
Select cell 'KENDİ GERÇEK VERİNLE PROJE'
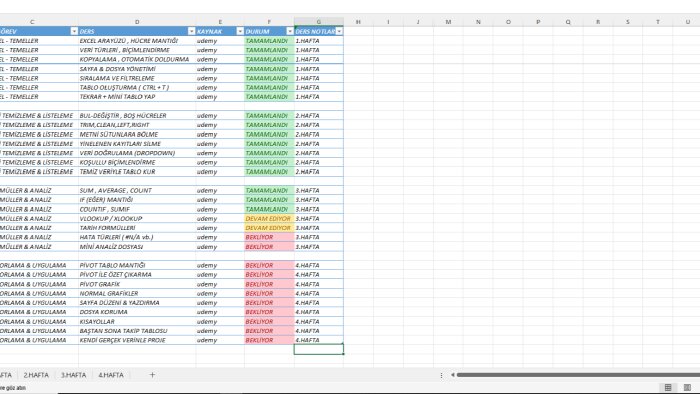(137, 340)
